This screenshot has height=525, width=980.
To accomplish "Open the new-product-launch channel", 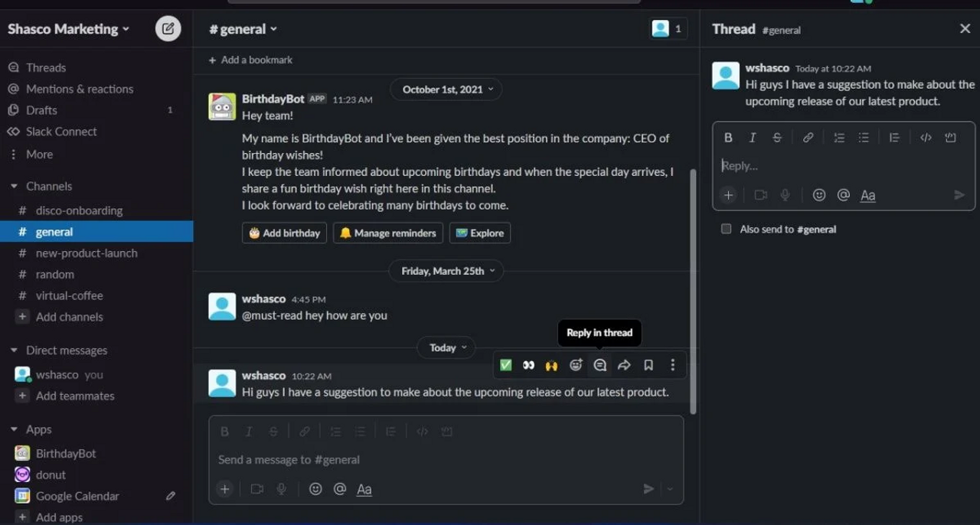I will [x=87, y=253].
